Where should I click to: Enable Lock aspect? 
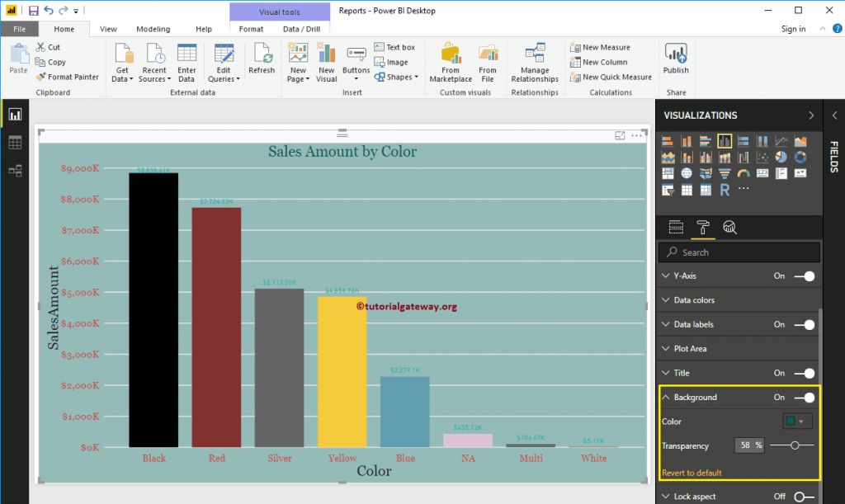point(803,495)
